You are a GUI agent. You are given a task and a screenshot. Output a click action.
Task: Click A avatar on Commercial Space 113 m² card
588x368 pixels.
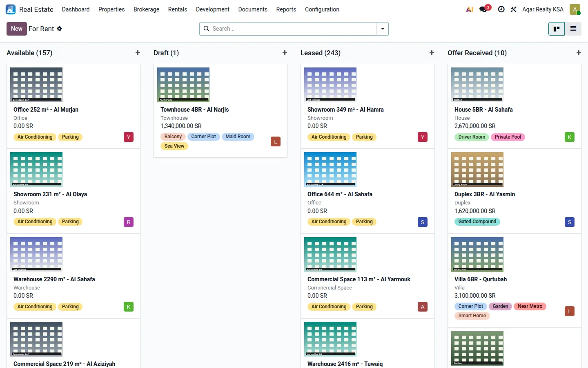[x=423, y=307]
